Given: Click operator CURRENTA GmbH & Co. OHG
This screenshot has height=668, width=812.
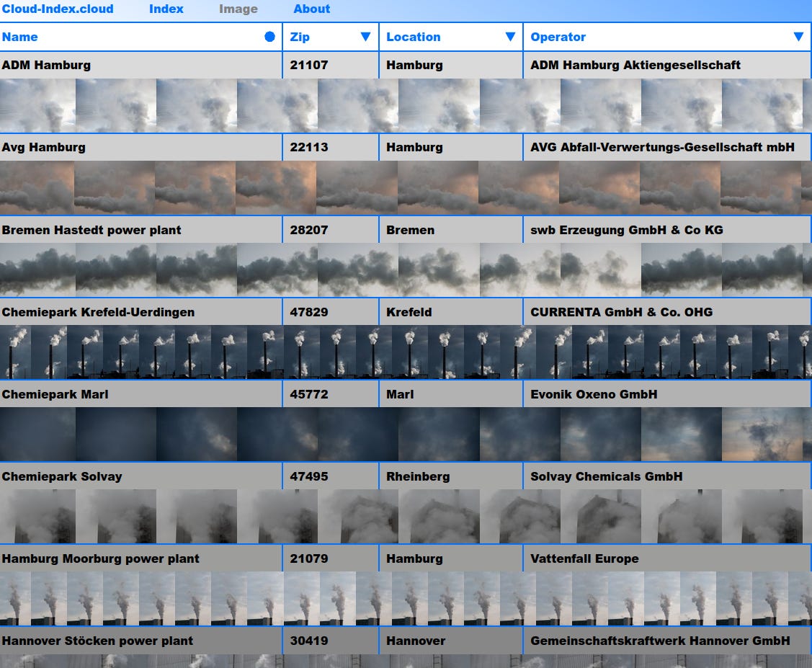Looking at the screenshot, I should [621, 312].
